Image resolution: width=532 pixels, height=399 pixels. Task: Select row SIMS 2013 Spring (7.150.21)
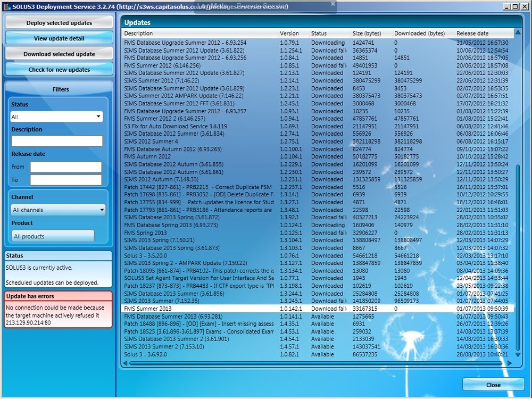318,240
